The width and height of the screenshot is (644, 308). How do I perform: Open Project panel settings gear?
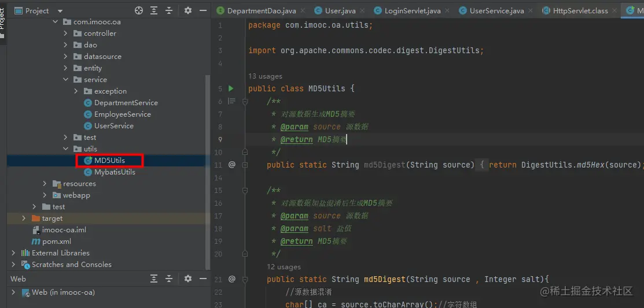pyautogui.click(x=187, y=10)
